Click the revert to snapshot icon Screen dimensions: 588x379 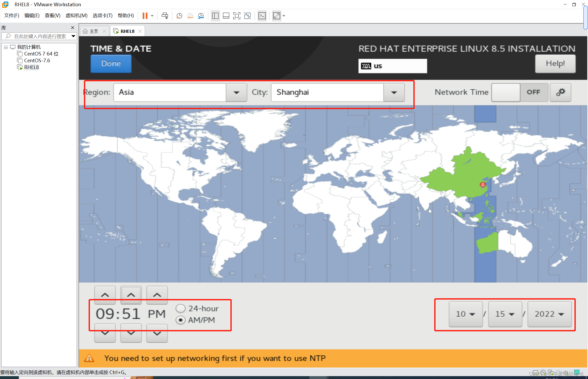190,16
